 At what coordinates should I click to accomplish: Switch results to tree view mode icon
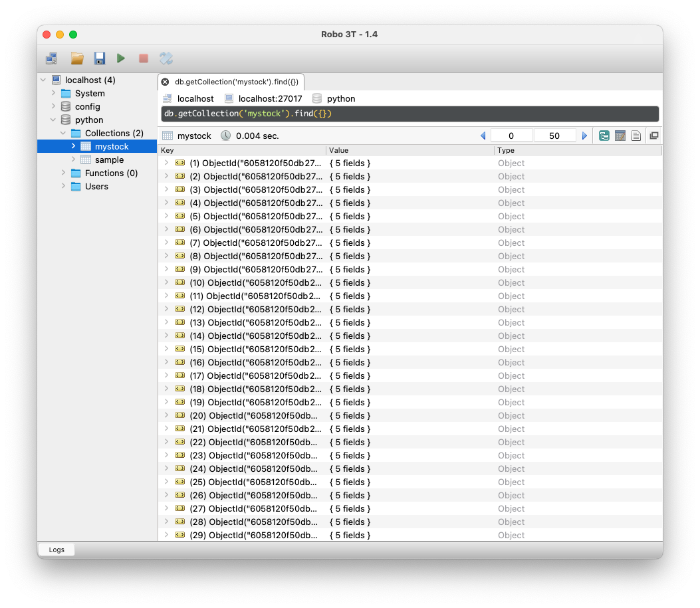[604, 136]
